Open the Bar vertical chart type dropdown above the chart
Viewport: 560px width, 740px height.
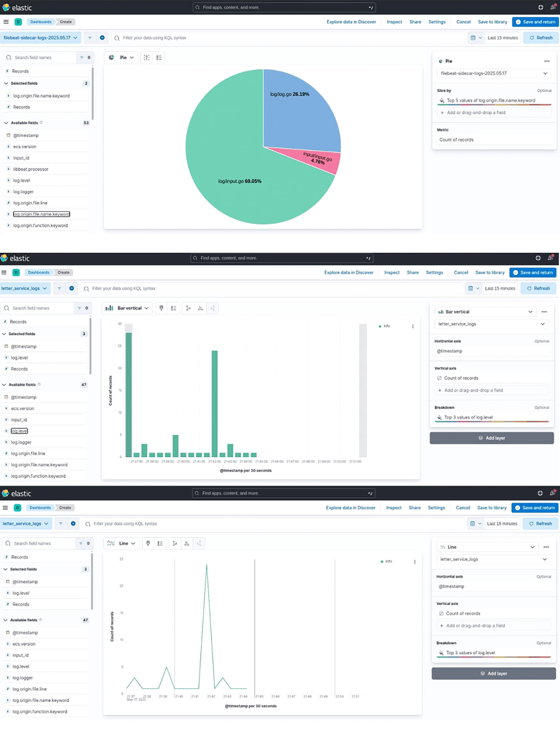click(127, 308)
